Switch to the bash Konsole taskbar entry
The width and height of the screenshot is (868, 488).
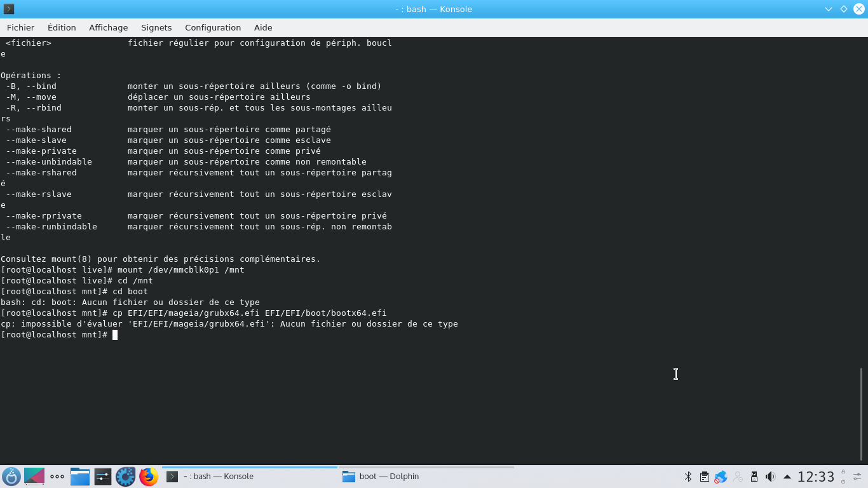tap(250, 477)
